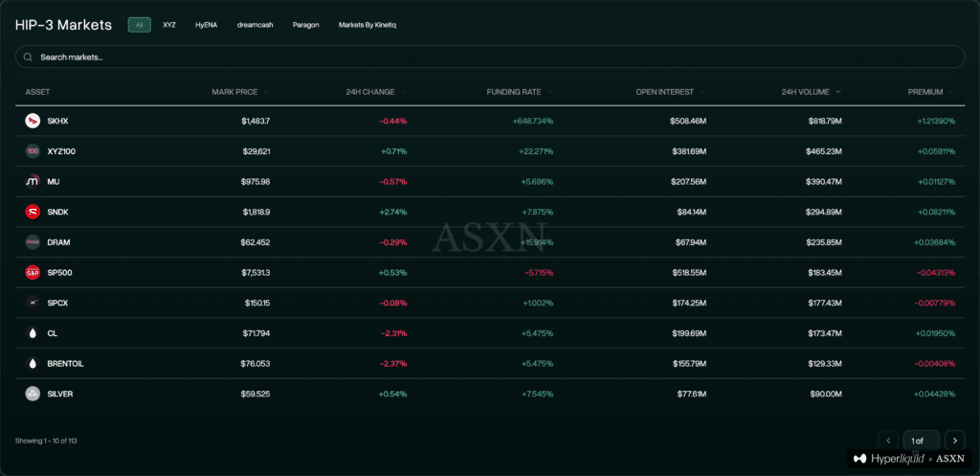This screenshot has height=476, width=980.
Task: Sort by Premium column arrow
Action: point(951,92)
